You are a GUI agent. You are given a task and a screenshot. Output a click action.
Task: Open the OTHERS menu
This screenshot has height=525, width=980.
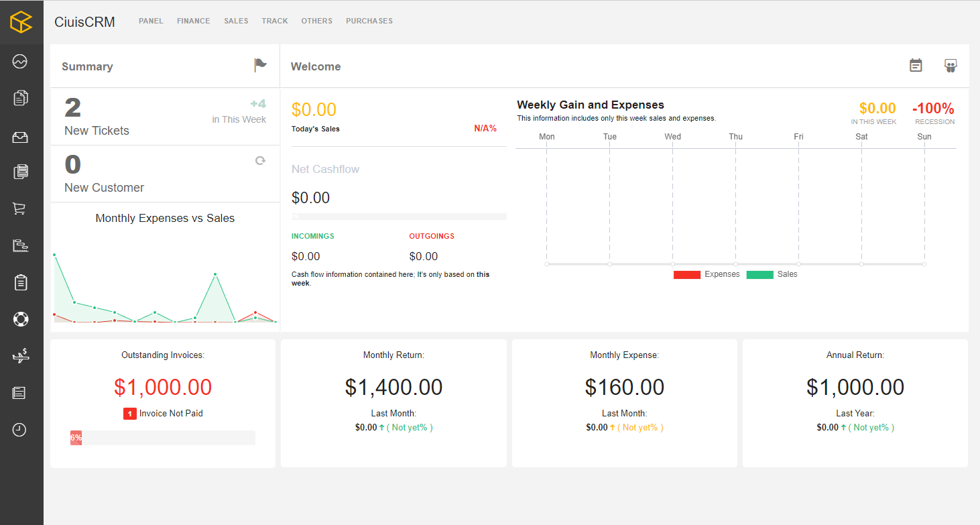click(x=317, y=21)
